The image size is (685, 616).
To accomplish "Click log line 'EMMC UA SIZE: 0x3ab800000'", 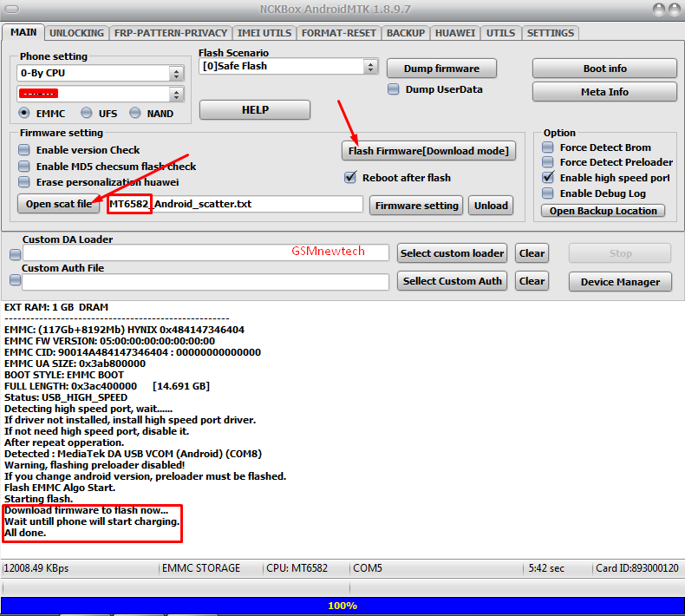I will click(x=75, y=364).
